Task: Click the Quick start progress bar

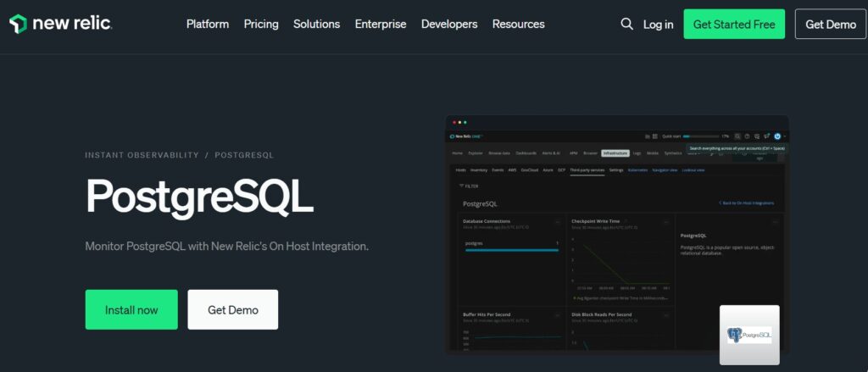Action: click(700, 136)
